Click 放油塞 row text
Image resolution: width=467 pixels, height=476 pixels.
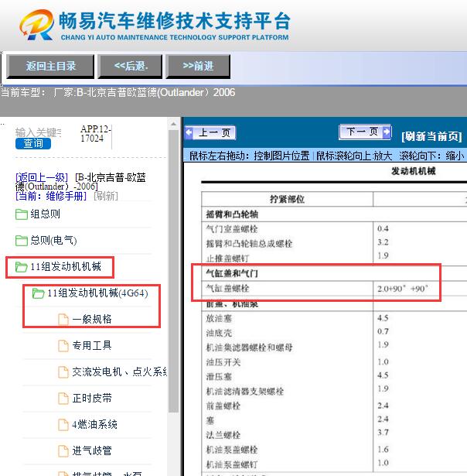point(219,318)
